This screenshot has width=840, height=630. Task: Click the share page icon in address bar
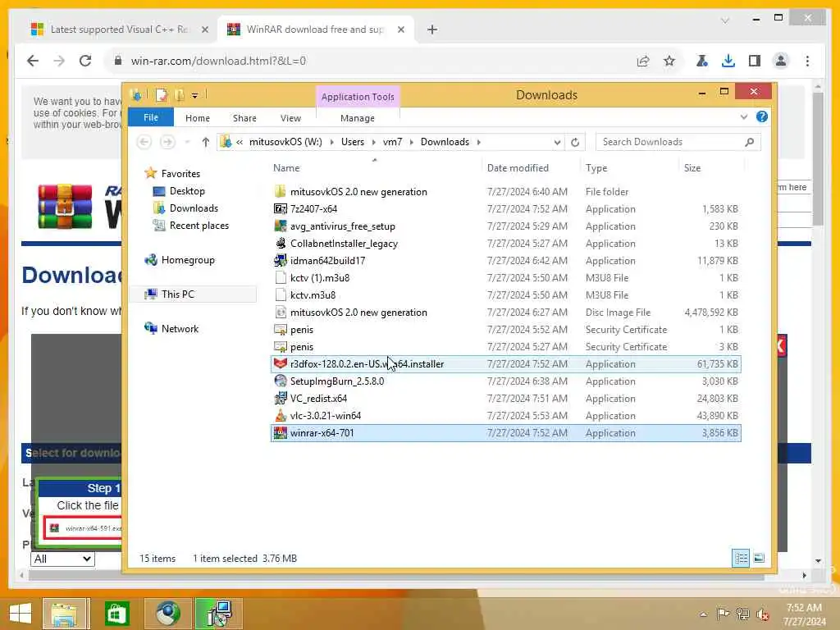pos(643,61)
